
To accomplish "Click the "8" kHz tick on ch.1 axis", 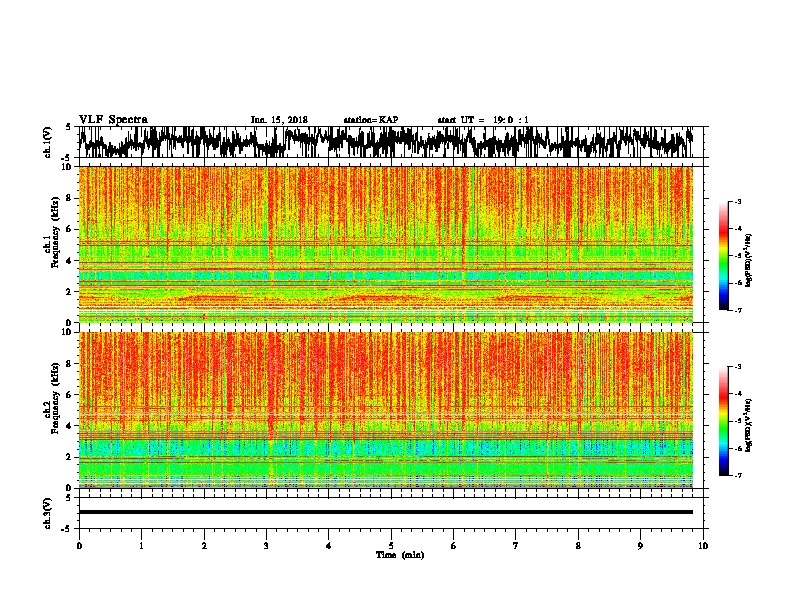I will coord(70,198).
